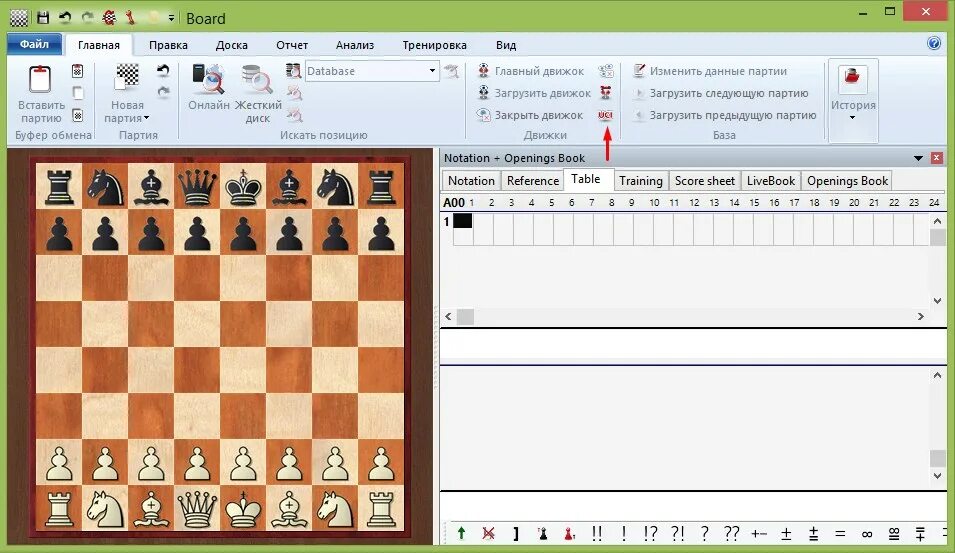The height and width of the screenshot is (553, 955).
Task: Open the Отчет ribbon tab
Action: [292, 45]
